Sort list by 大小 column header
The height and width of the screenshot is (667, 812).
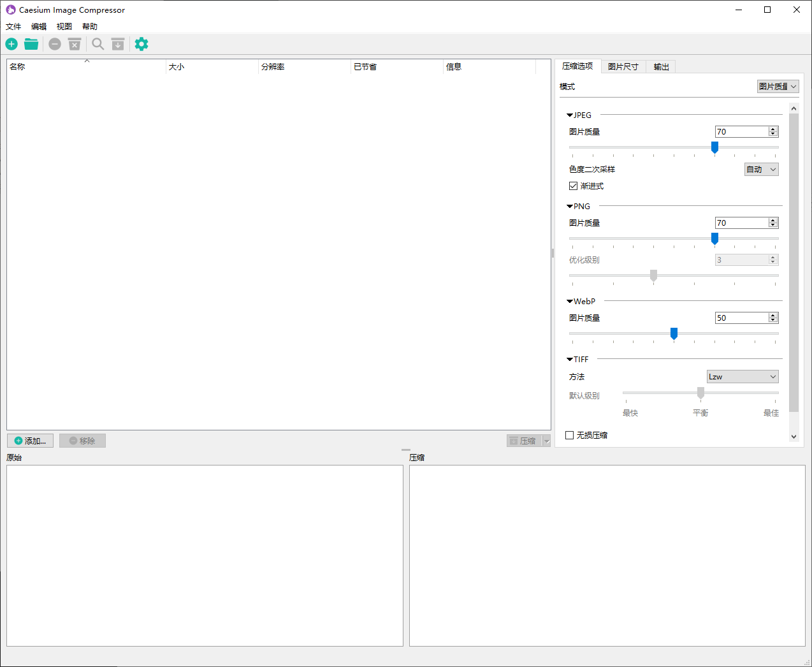pos(212,67)
